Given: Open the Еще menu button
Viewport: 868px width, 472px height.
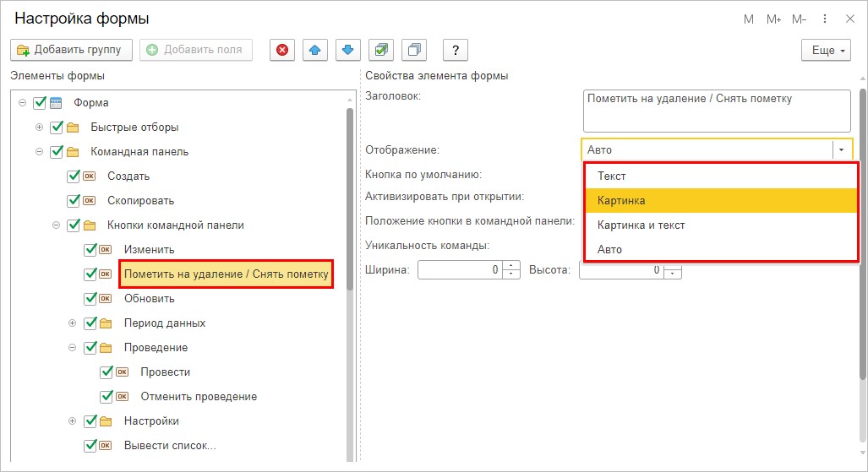Looking at the screenshot, I should [826, 50].
